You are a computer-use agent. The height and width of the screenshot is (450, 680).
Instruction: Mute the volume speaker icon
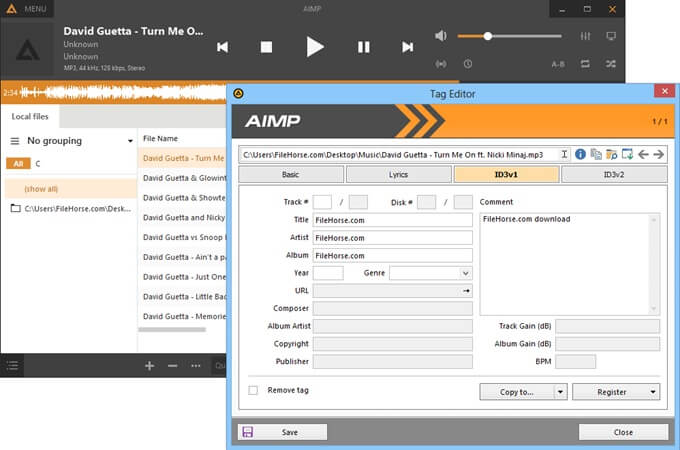[441, 36]
